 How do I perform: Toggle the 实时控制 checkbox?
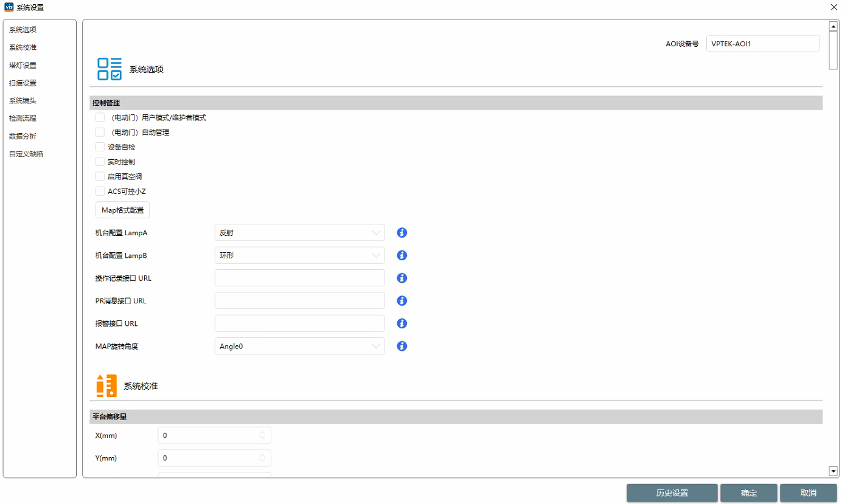(x=100, y=162)
